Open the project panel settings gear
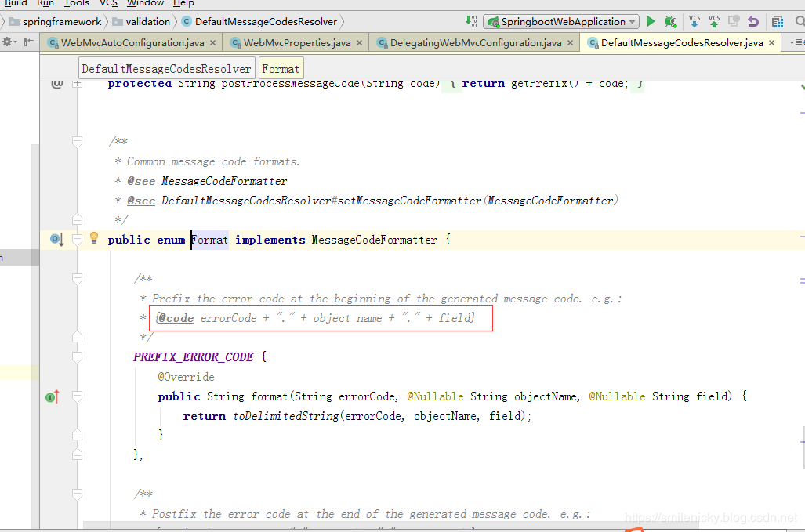Viewport: 805px width, 532px height. (8, 42)
